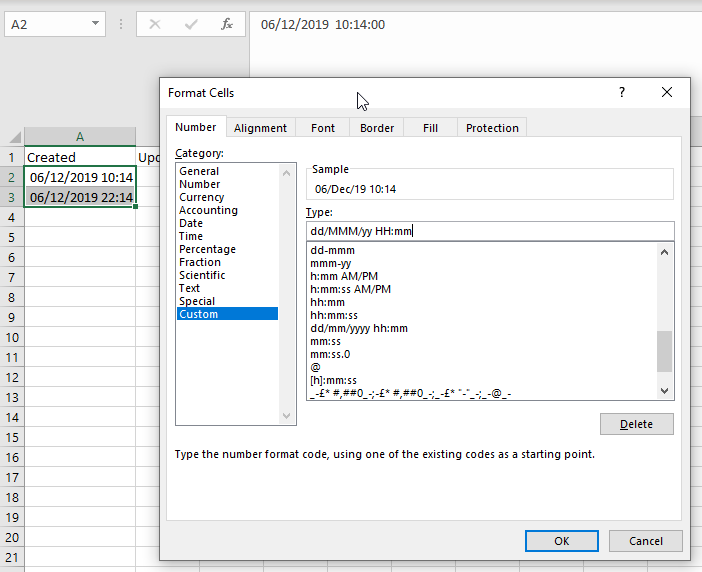Select the Fraction category
This screenshot has width=702, height=572.
(x=227, y=262)
